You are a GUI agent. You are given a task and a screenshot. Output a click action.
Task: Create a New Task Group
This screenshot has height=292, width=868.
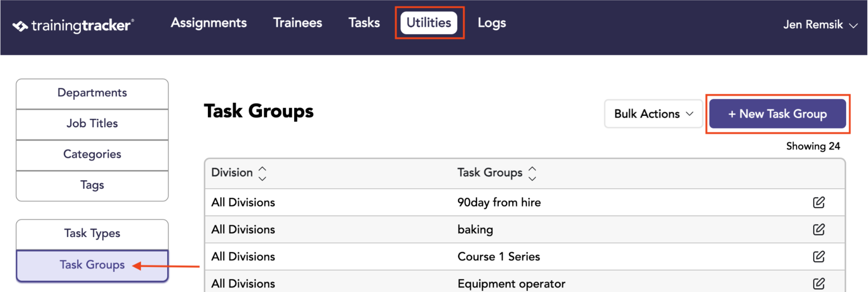click(777, 114)
